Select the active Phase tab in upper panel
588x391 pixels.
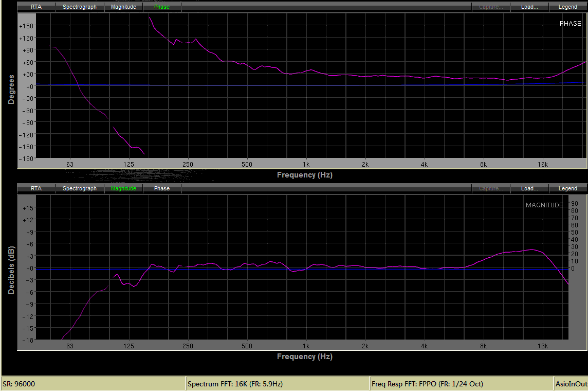[x=162, y=7]
